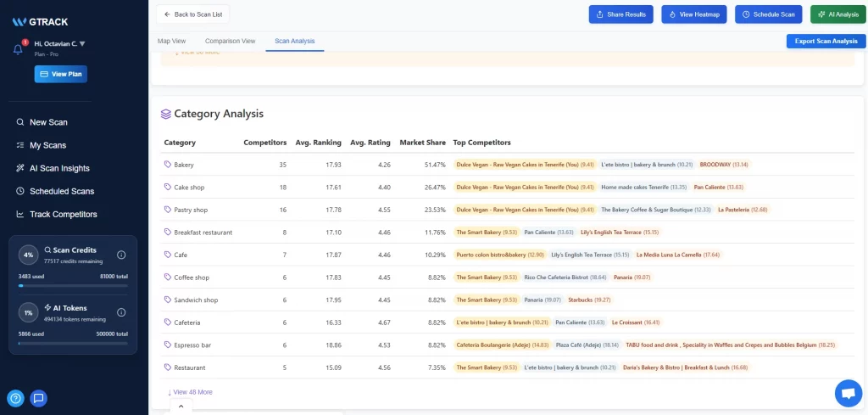Switch to Map View tab
The height and width of the screenshot is (415, 868).
171,41
